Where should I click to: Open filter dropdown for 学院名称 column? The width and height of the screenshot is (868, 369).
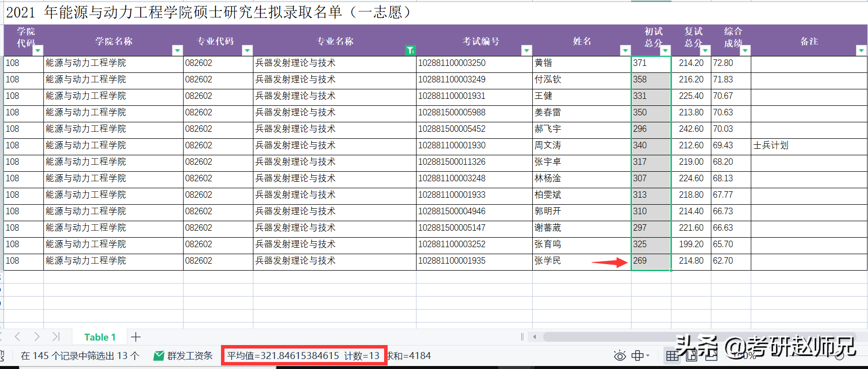coord(178,50)
